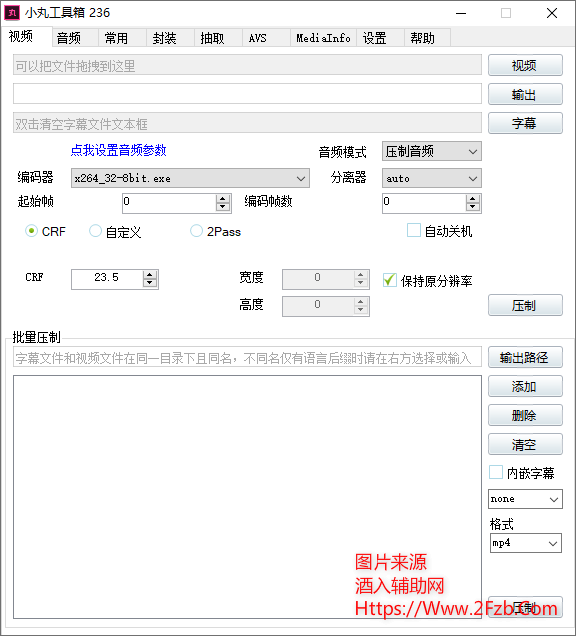Switch to the 音频 tab
The image size is (576, 636).
click(x=75, y=38)
